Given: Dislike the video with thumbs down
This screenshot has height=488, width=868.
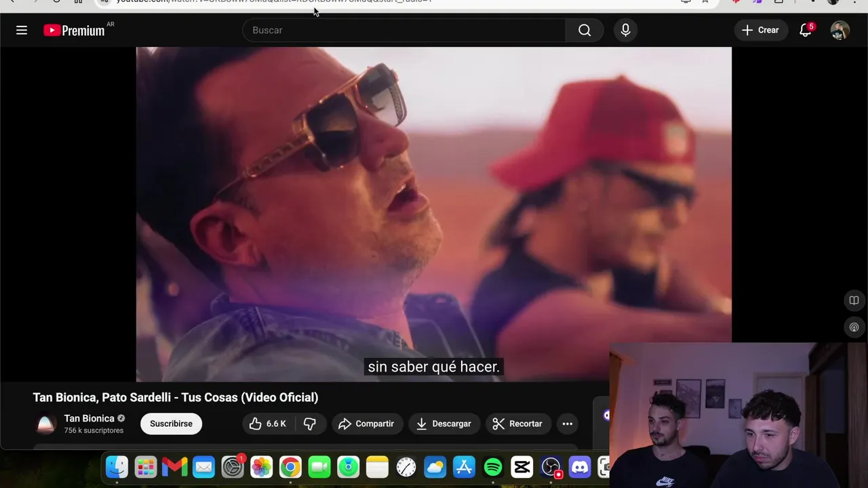Looking at the screenshot, I should coord(310,424).
